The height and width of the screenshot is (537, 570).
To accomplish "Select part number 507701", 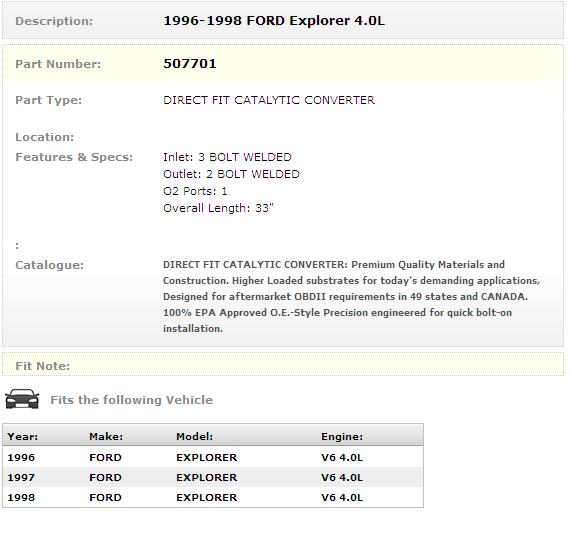I will click(x=190, y=64).
